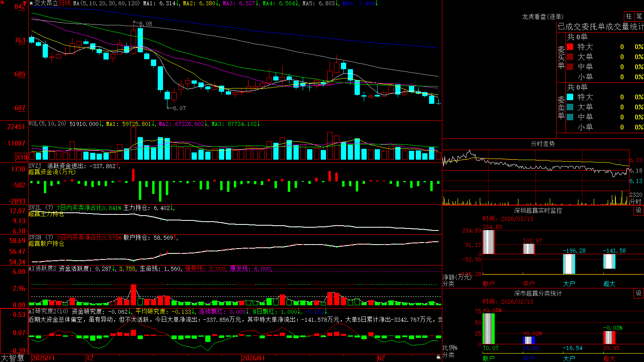Click teal 大单 sell order swatch
Viewport: 644px width, 362px height.
point(570,107)
